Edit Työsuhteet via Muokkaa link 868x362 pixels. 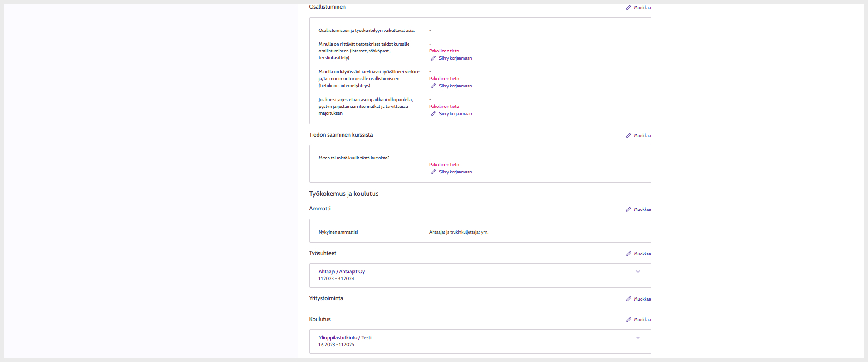(642, 254)
